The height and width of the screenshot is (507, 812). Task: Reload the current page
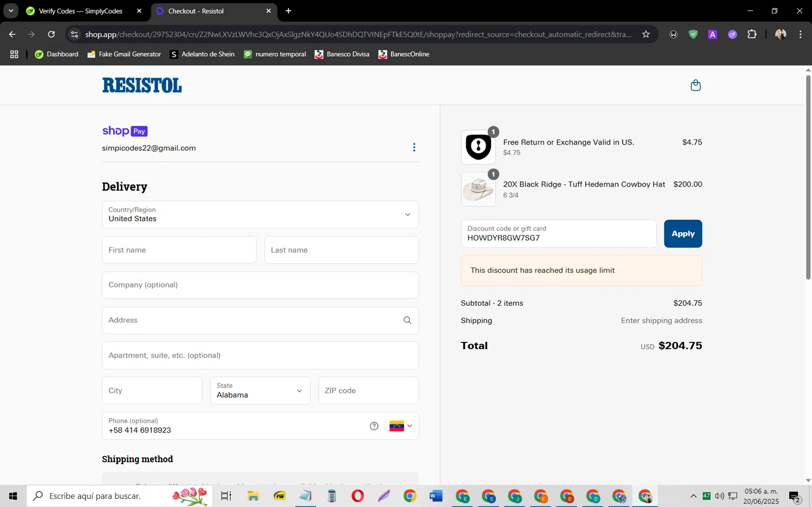click(x=51, y=34)
